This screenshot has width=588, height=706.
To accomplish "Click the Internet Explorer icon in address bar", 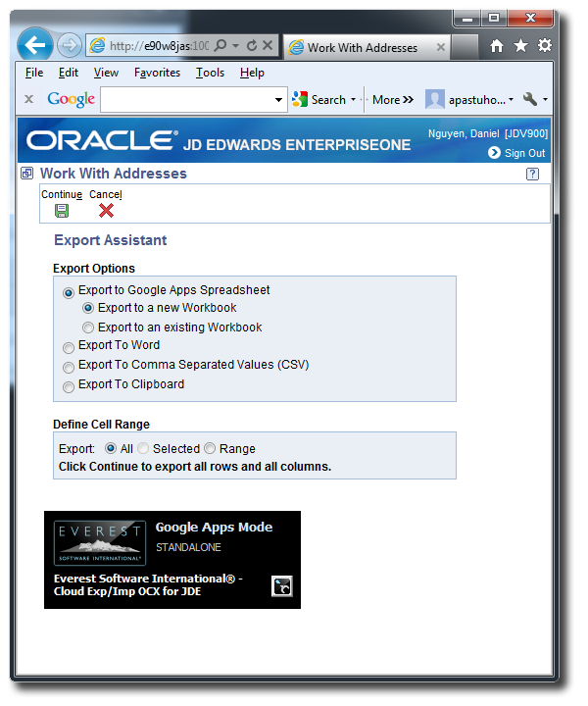I will [97, 45].
